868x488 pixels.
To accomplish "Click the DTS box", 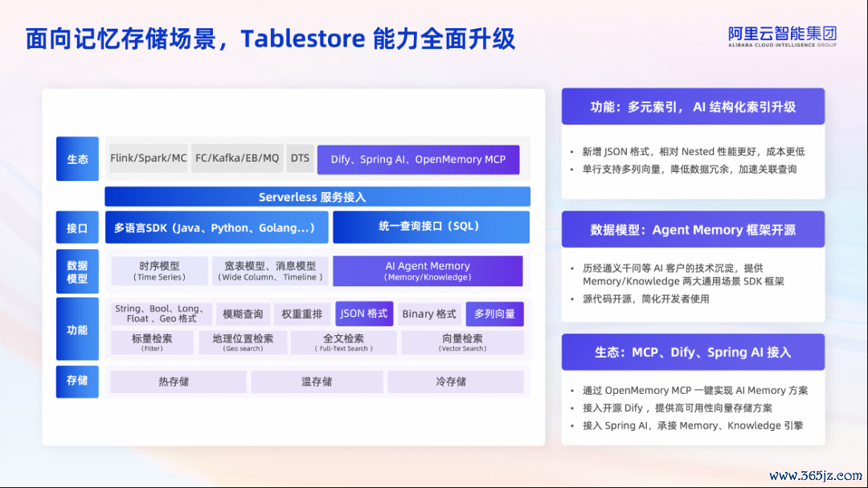I will point(300,158).
